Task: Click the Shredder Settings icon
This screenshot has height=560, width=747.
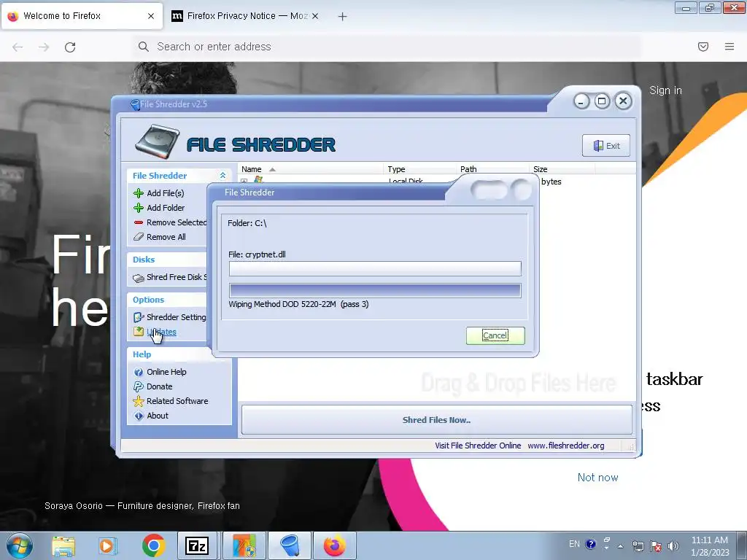Action: point(139,317)
